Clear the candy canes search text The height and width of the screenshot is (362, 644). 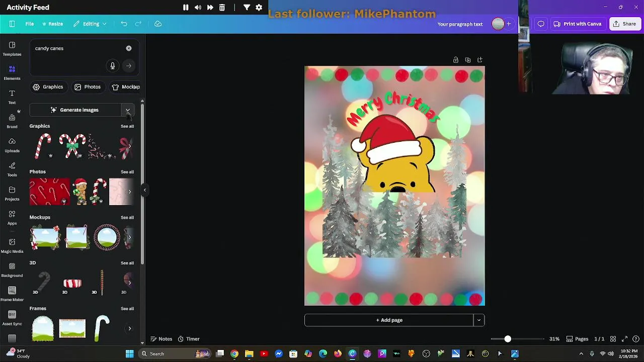pyautogui.click(x=129, y=48)
